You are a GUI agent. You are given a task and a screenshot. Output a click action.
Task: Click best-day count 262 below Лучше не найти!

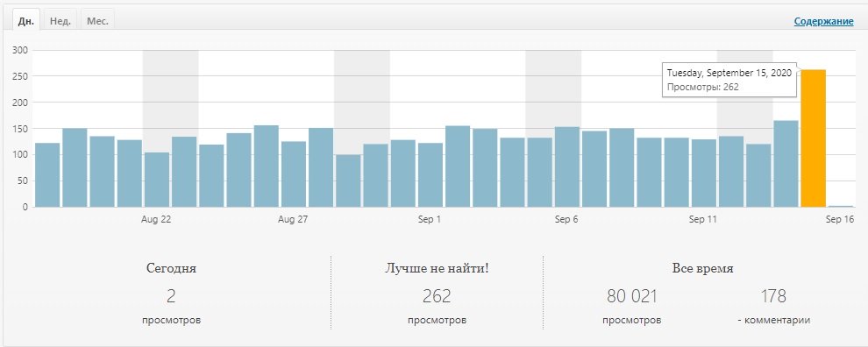pyautogui.click(x=437, y=296)
